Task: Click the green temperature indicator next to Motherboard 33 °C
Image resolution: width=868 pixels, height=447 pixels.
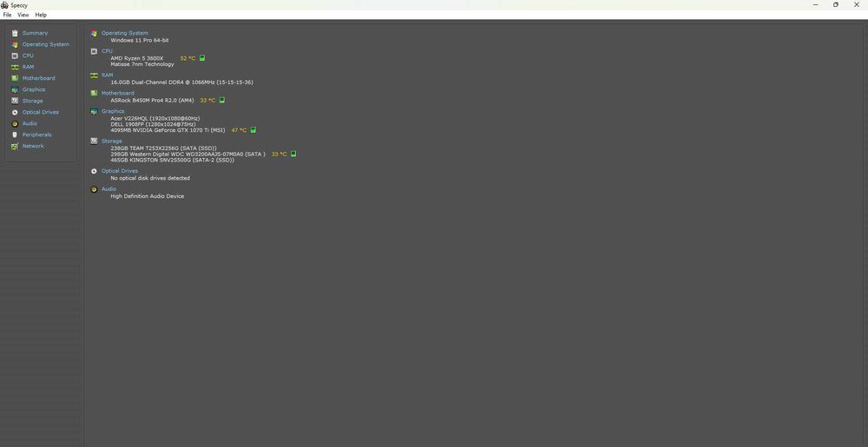Action: (222, 100)
